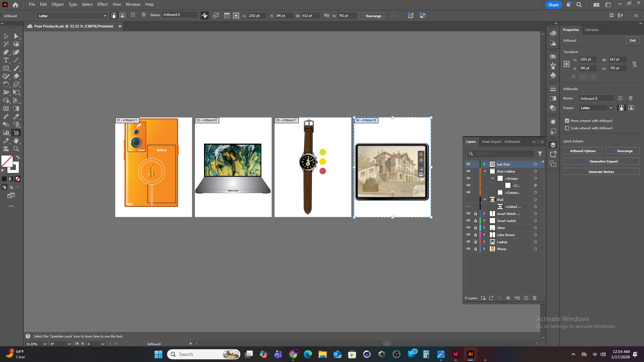
Task: Select the Zoom tool
Action: click(x=16, y=149)
